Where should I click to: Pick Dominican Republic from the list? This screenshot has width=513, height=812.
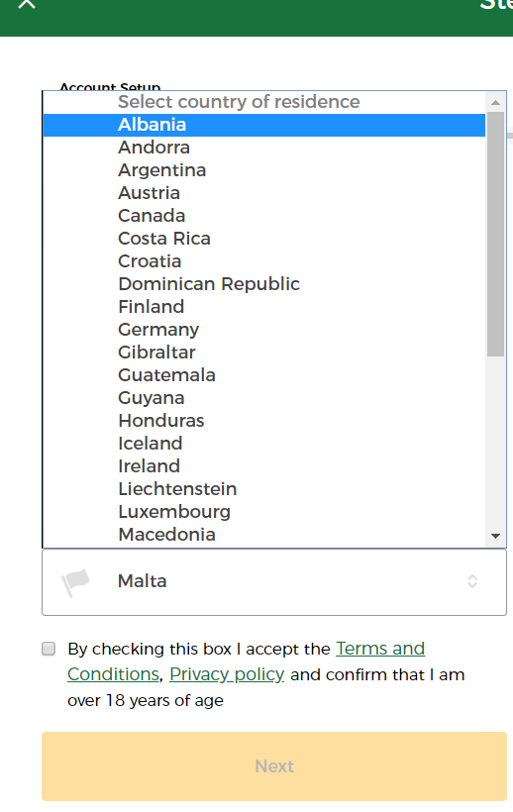[264, 284]
